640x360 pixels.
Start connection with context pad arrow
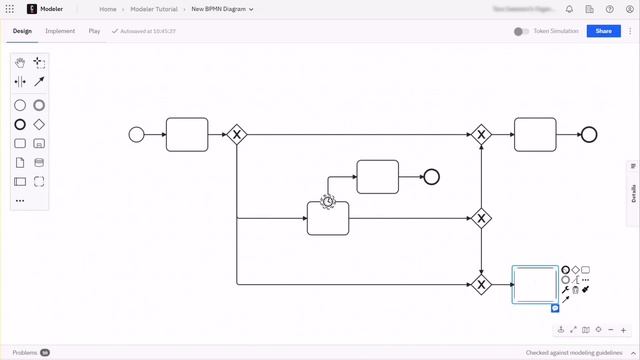tap(565, 300)
